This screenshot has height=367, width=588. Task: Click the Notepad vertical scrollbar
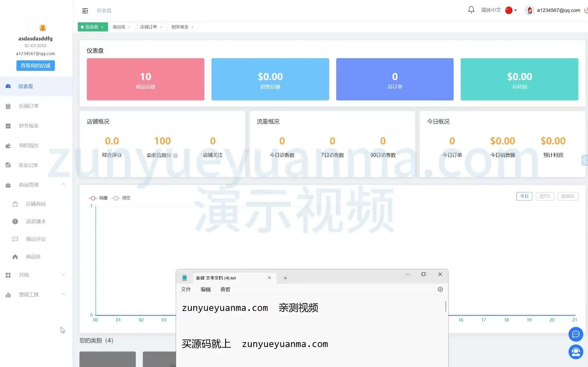445,306
